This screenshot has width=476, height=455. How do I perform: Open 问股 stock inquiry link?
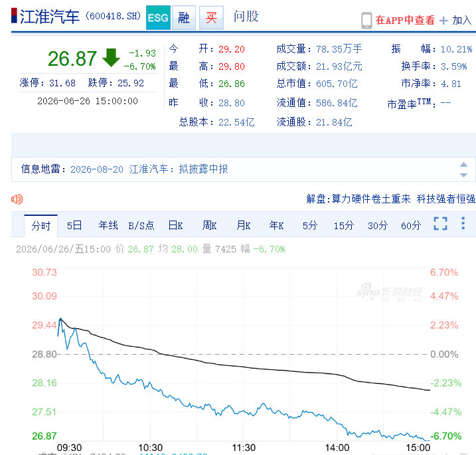click(x=246, y=16)
